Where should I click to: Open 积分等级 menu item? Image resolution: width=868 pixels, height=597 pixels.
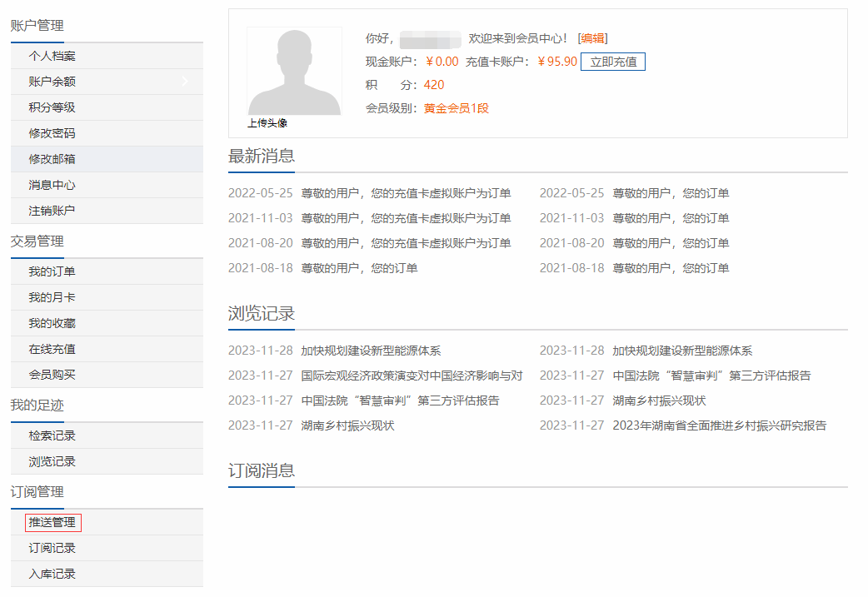(x=52, y=107)
